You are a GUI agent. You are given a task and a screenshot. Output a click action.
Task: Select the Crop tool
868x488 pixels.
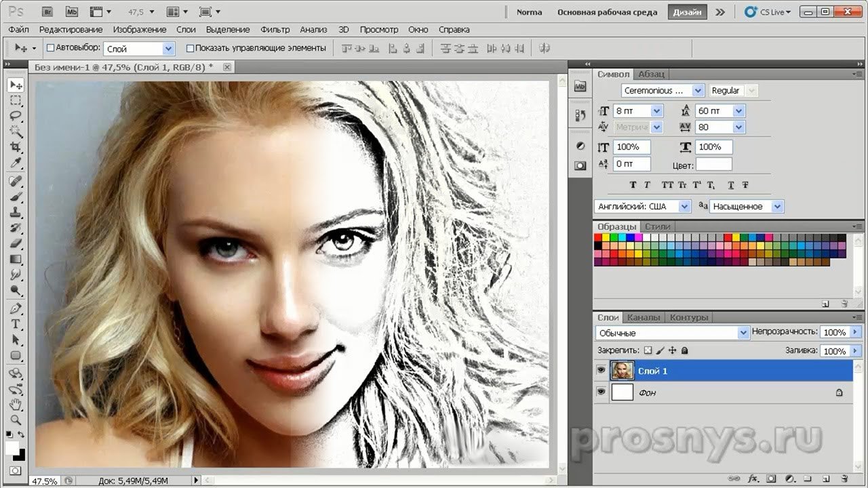(x=16, y=148)
